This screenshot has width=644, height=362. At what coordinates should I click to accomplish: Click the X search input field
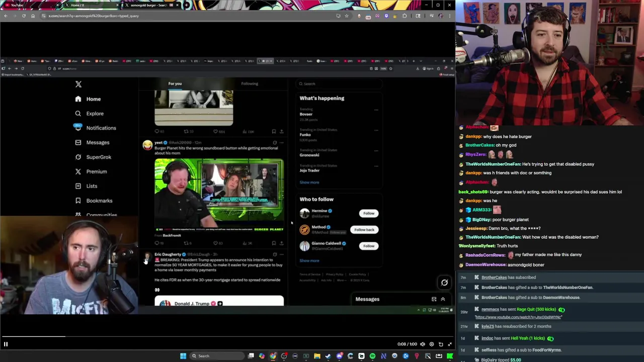coord(339,84)
